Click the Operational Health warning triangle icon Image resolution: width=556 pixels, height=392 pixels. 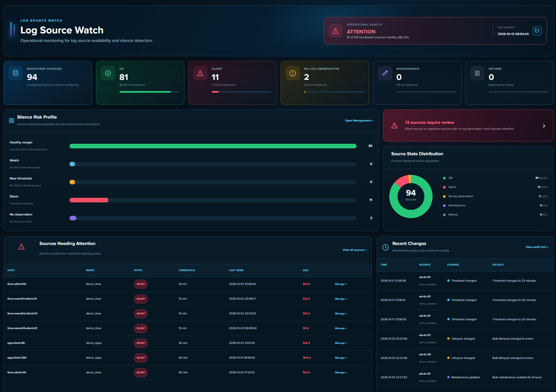[x=336, y=31]
